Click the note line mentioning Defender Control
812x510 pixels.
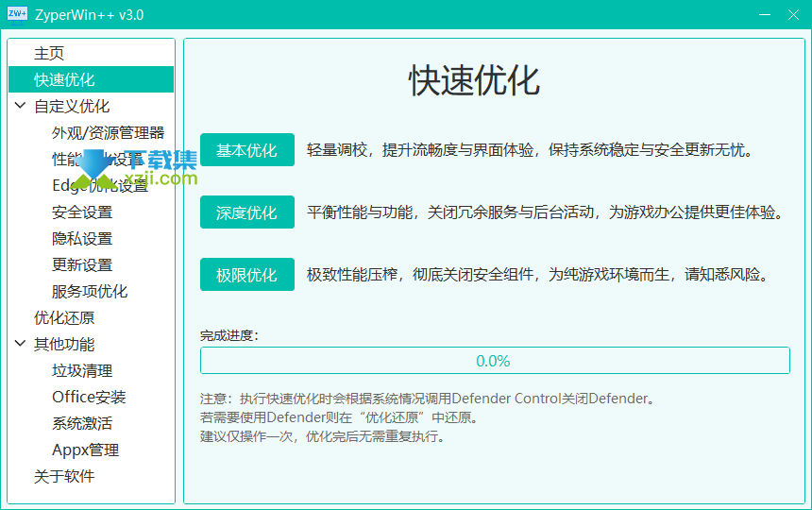(429, 399)
